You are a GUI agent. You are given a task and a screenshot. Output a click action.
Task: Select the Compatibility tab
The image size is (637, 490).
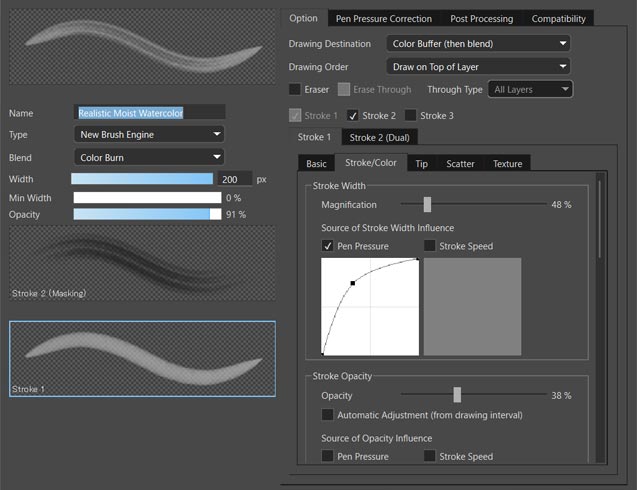[x=558, y=18]
